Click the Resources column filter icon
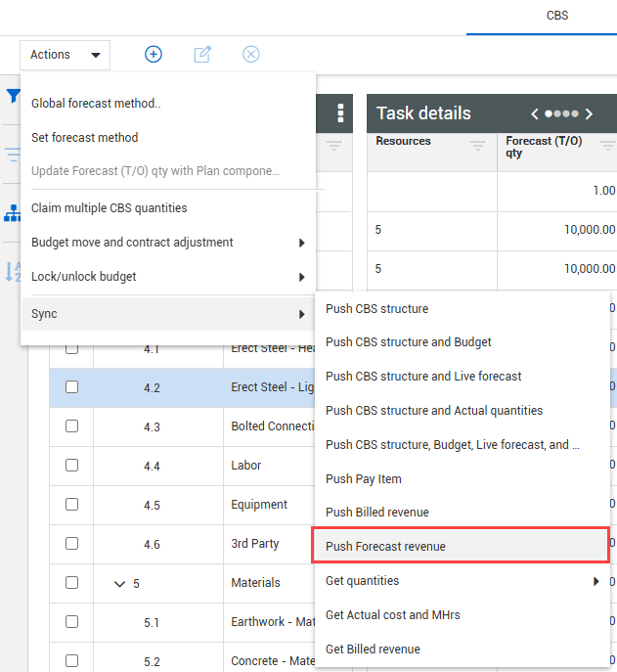Image resolution: width=617 pixels, height=672 pixels. coord(478,147)
